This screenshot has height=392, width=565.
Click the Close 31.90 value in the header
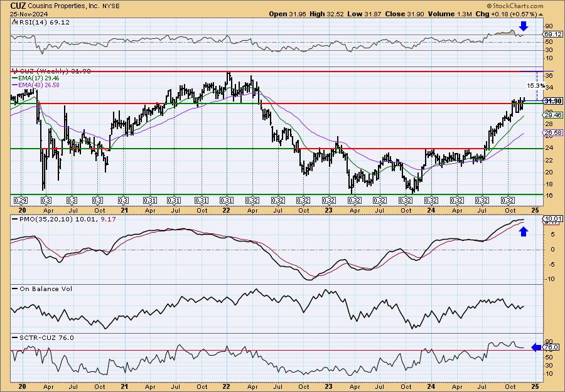[x=405, y=14]
